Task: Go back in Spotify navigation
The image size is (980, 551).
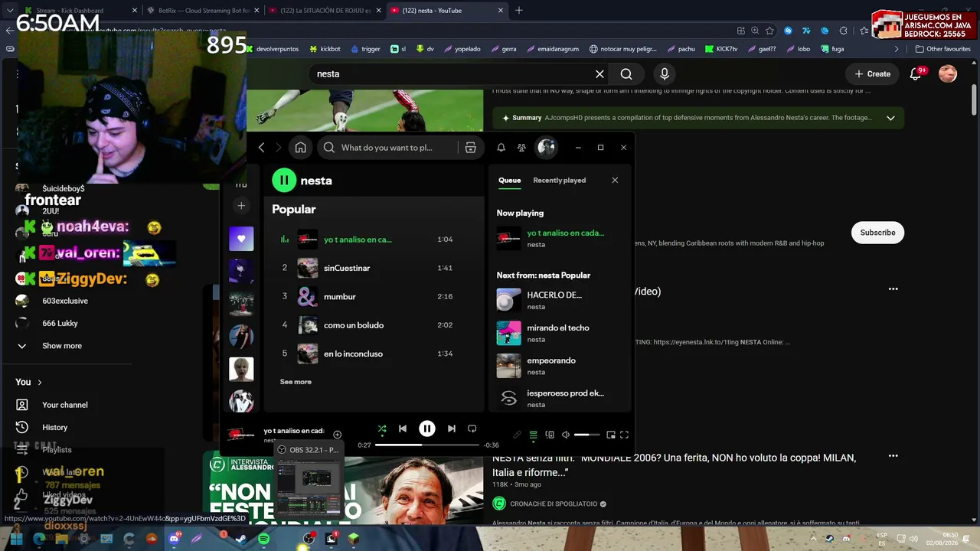Action: point(261,148)
